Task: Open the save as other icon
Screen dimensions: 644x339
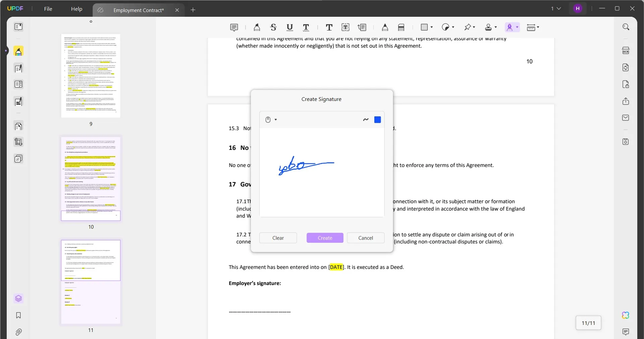Action: point(626,142)
